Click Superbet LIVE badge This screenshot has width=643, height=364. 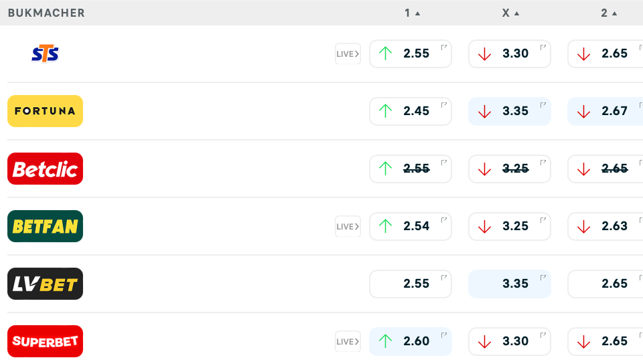348,341
